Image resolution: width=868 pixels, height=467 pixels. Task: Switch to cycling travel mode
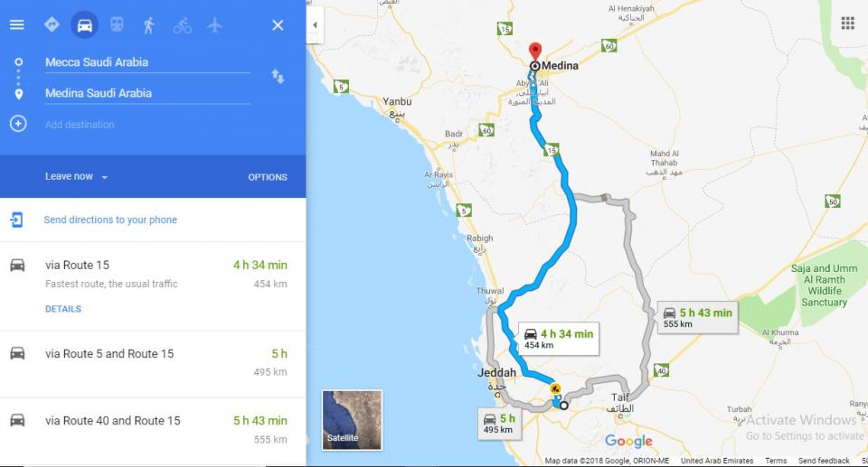pos(182,25)
